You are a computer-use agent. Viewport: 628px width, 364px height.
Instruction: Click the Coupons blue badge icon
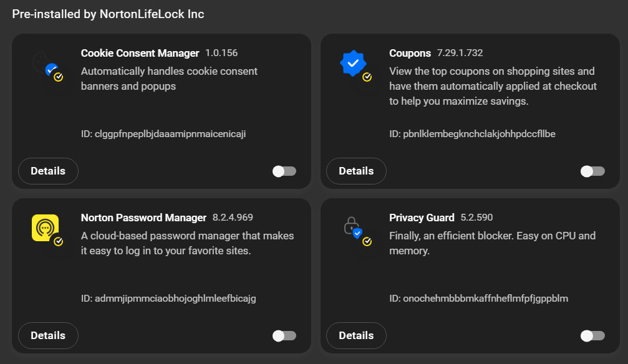coord(353,64)
